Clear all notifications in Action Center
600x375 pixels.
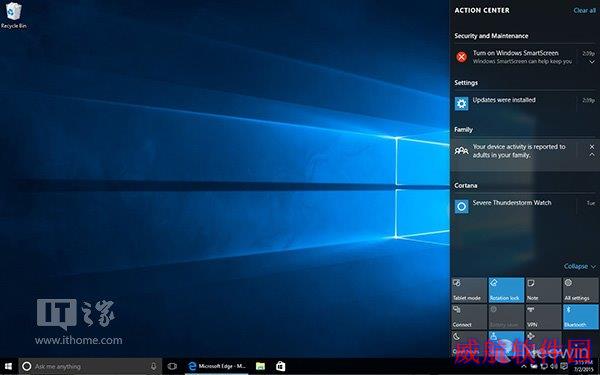click(x=584, y=10)
